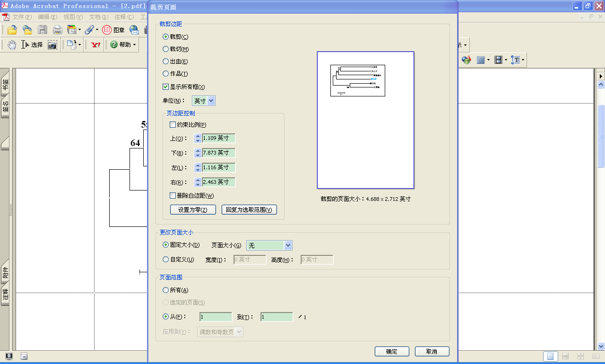Click the Open folder toolbar icon
Viewport: 605px width, 364px height.
click(x=12, y=30)
